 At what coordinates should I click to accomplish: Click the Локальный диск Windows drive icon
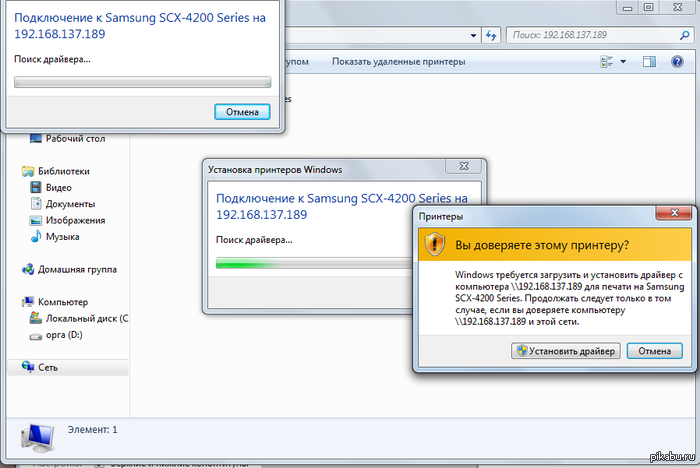[36, 318]
